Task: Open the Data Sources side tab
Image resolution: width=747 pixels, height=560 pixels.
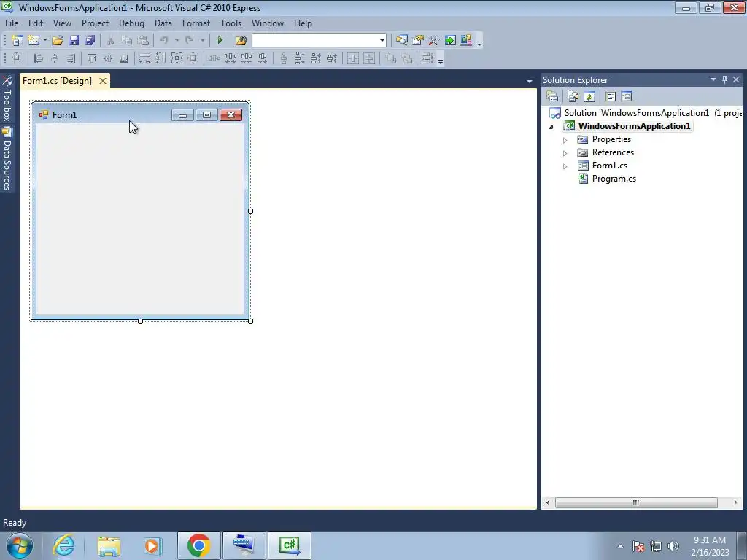Action: point(7,159)
